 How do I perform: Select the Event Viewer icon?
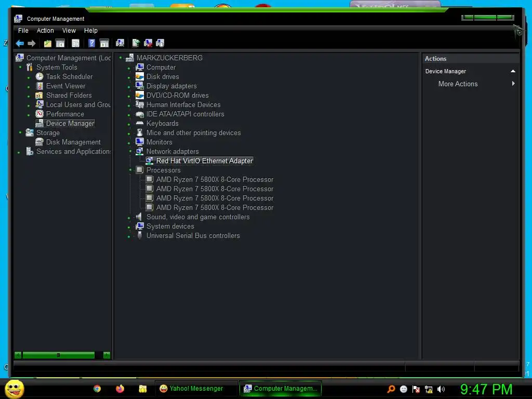pyautogui.click(x=39, y=86)
